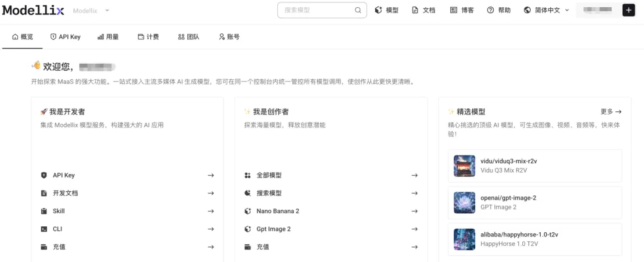The width and height of the screenshot is (644, 262).
Task: Click the cube icon beside Nano Banana 2
Action: click(247, 211)
